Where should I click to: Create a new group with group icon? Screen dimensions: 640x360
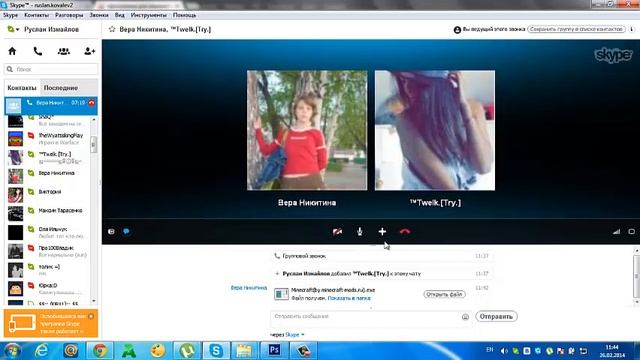63,51
